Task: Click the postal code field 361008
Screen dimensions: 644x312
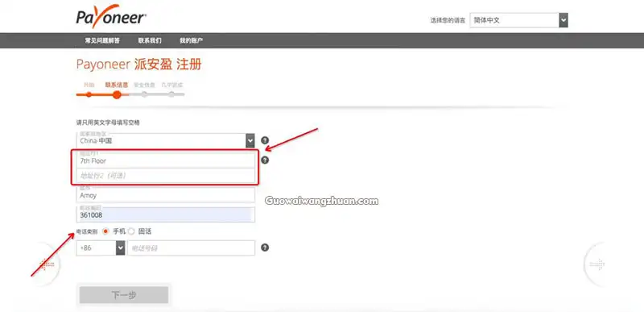Action: coord(166,214)
